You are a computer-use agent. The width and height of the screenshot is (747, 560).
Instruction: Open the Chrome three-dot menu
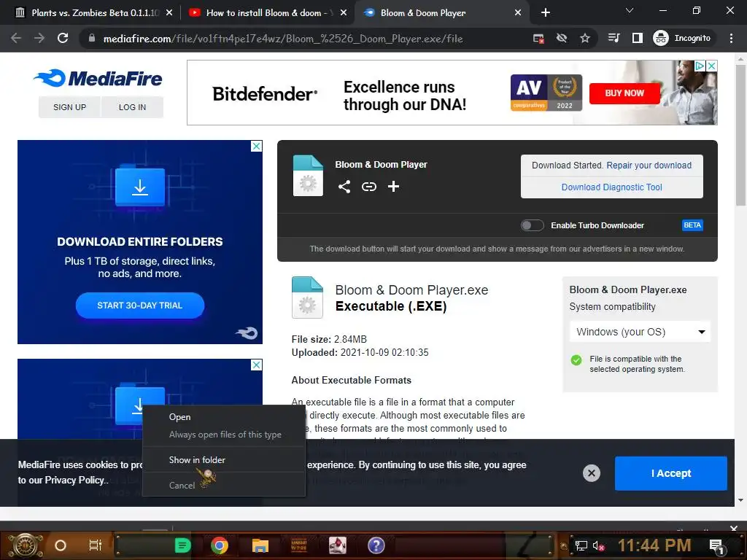click(x=731, y=38)
